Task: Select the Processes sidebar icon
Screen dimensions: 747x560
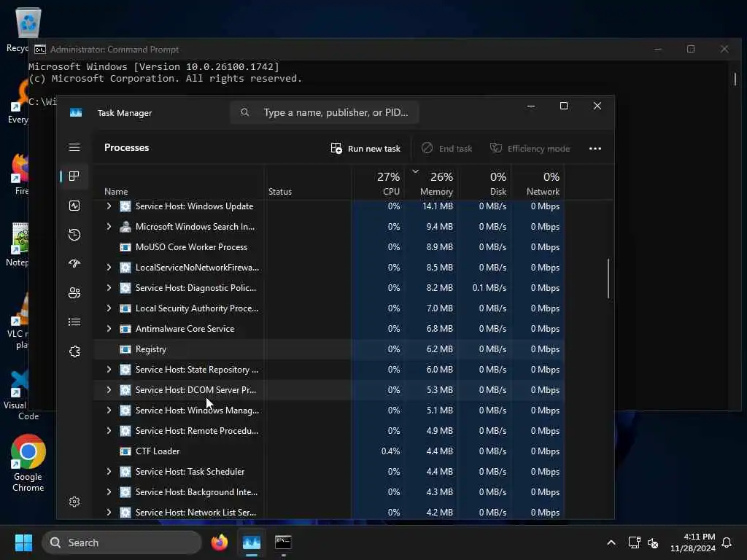Action: click(x=74, y=176)
